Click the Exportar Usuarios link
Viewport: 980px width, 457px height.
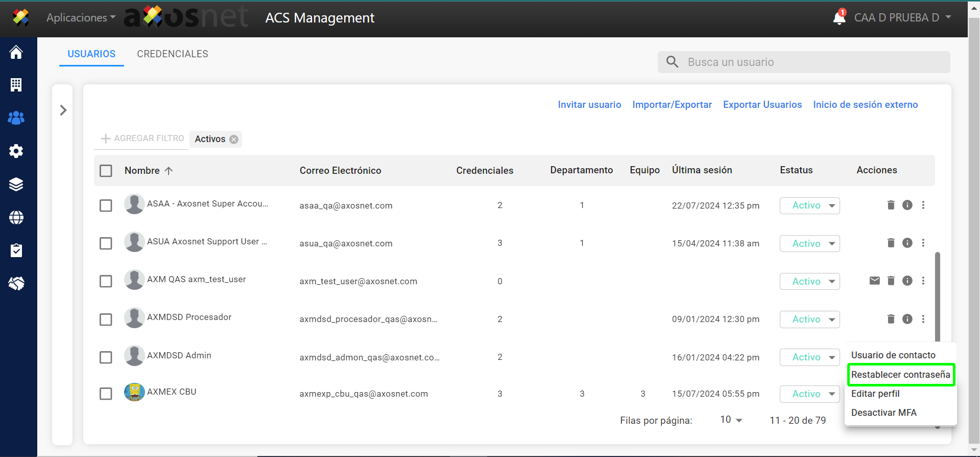[762, 105]
